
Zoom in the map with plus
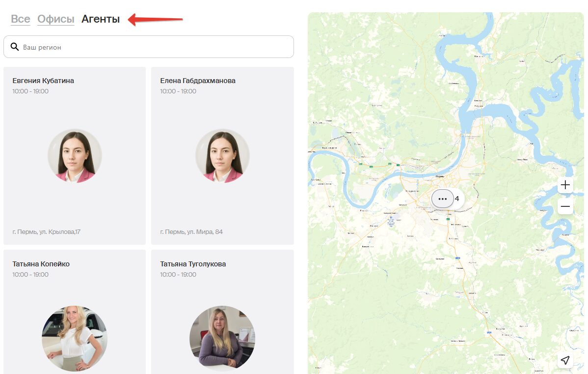point(565,185)
